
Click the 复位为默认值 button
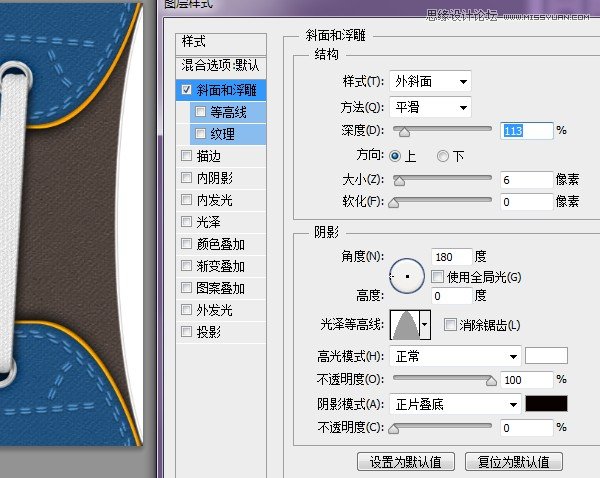coord(514,462)
